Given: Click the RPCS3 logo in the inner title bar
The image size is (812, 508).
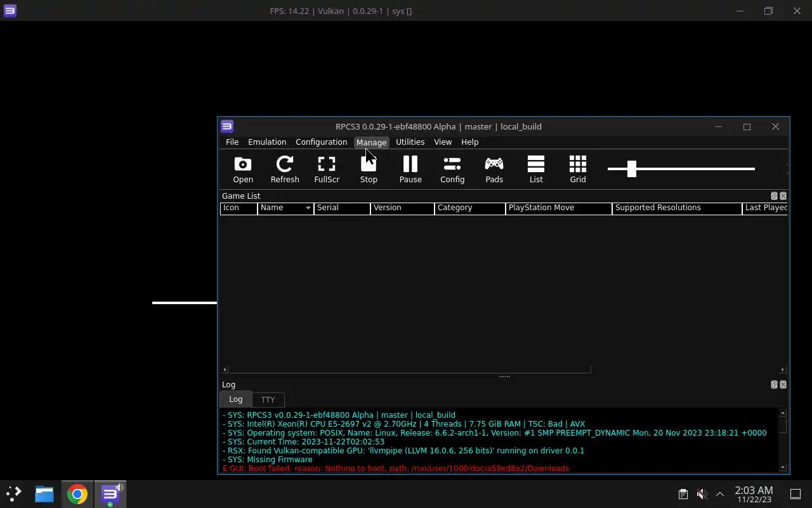Looking at the screenshot, I should [x=227, y=126].
